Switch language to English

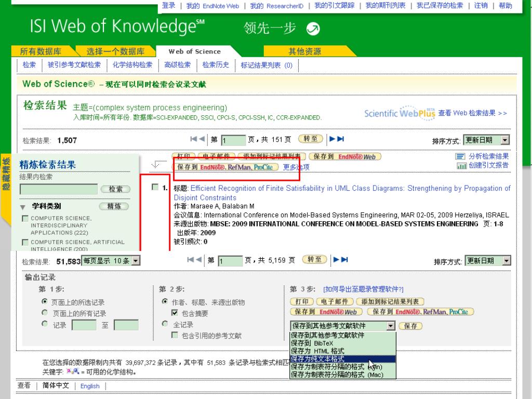tap(90, 386)
